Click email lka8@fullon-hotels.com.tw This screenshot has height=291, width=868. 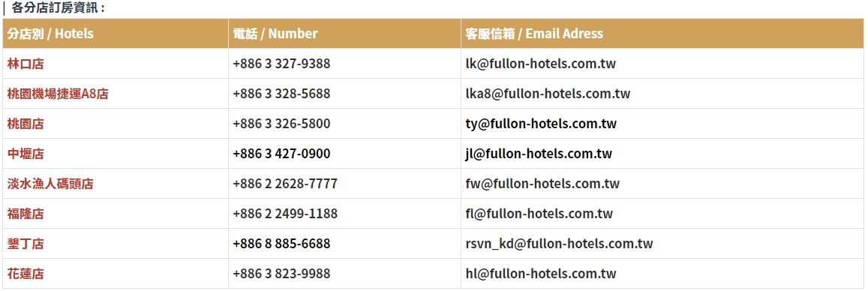(x=548, y=94)
